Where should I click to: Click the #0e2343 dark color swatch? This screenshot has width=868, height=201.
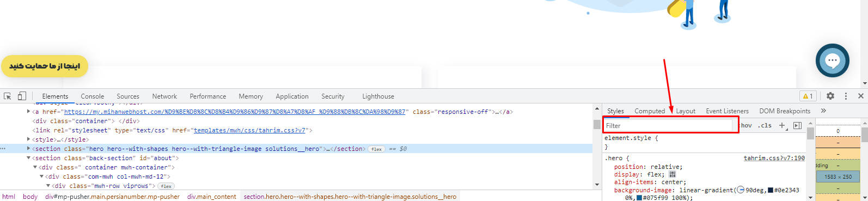tap(771, 190)
